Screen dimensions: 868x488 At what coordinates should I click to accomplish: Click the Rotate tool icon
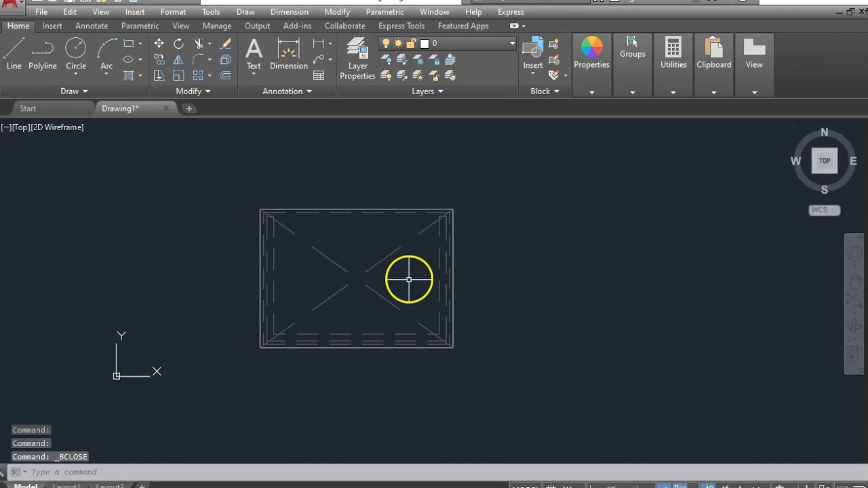[178, 43]
